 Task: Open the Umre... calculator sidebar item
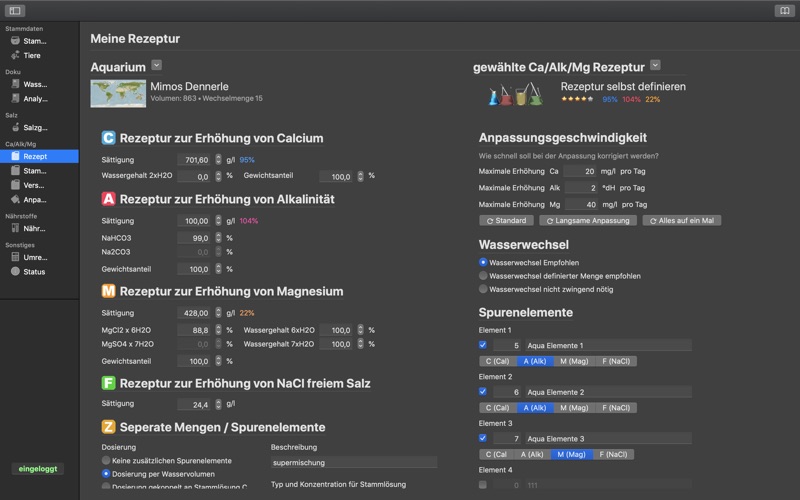[x=35, y=257]
